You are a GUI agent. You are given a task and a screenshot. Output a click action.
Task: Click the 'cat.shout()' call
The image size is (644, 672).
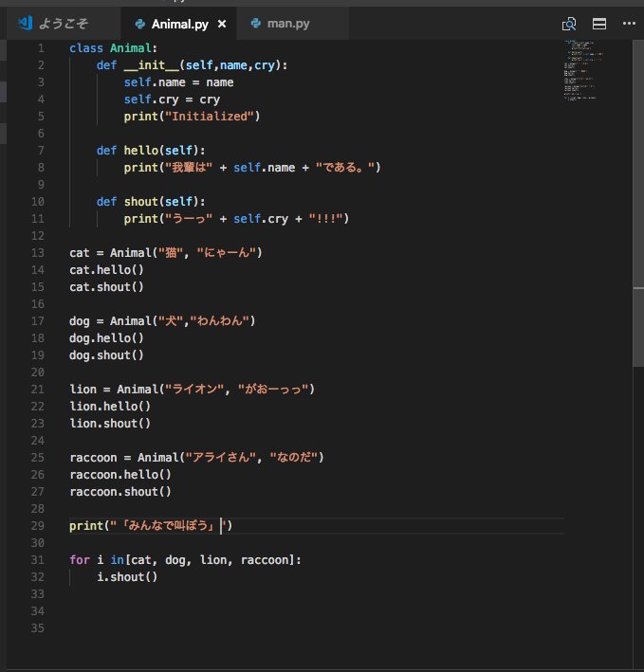point(106,287)
